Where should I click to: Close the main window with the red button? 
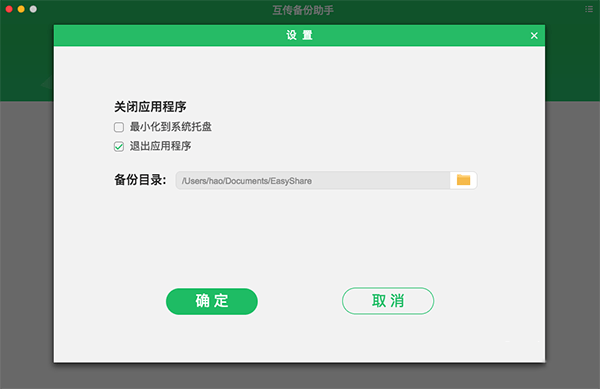(9, 9)
